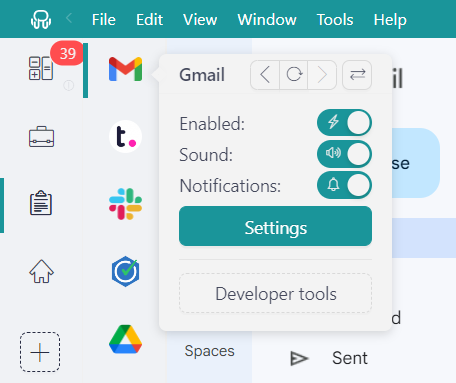Open the Google Tasks service icon
456x383 pixels.
pyautogui.click(x=125, y=271)
